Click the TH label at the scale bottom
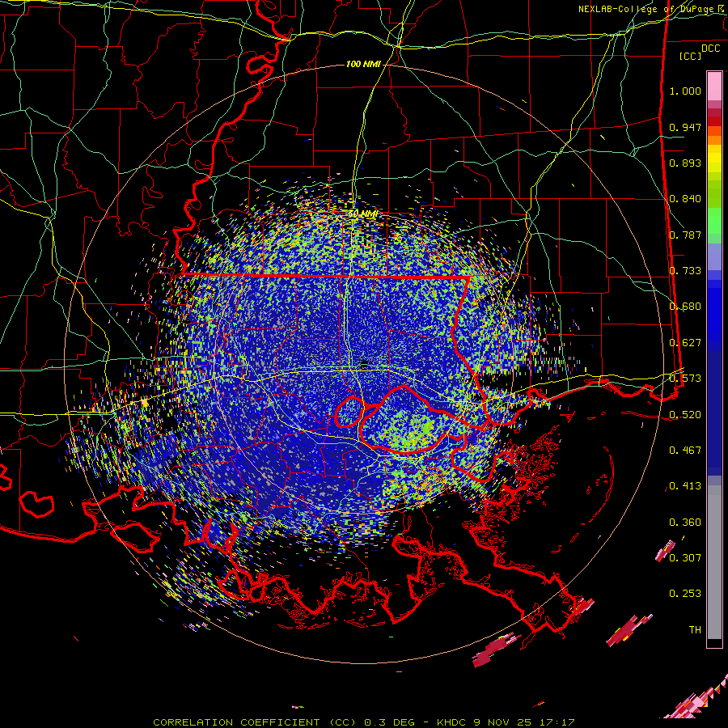Screen dimensions: 728x728 pyautogui.click(x=695, y=630)
